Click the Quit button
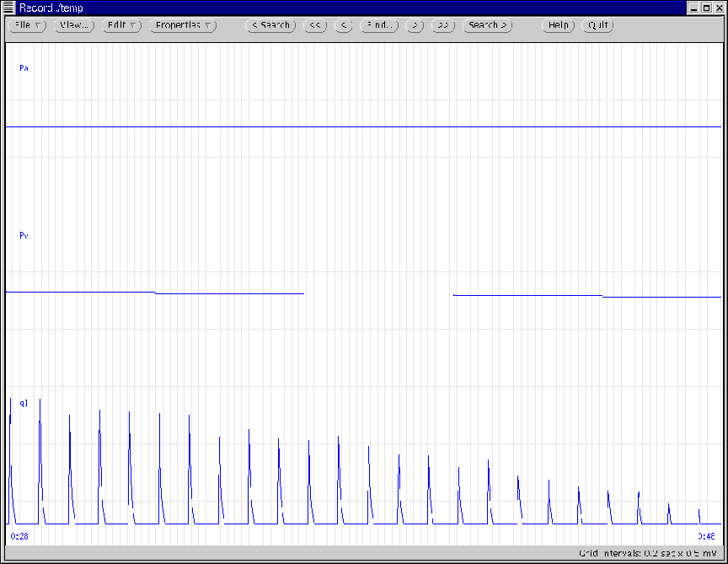The height and width of the screenshot is (564, 728). coord(597,25)
